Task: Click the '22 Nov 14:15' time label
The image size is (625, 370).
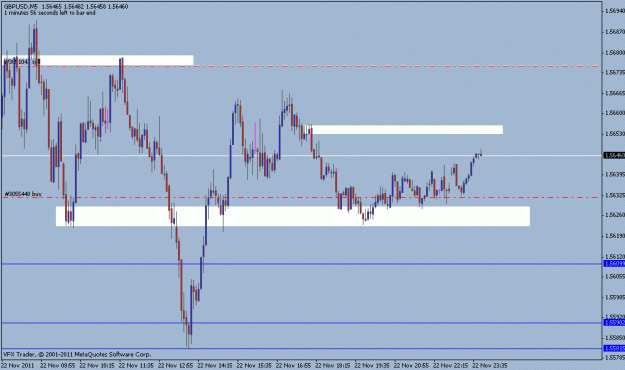Action: 215,365
